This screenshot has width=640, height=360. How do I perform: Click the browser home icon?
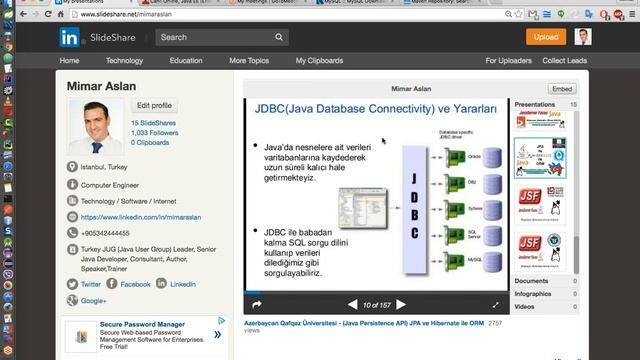point(61,14)
